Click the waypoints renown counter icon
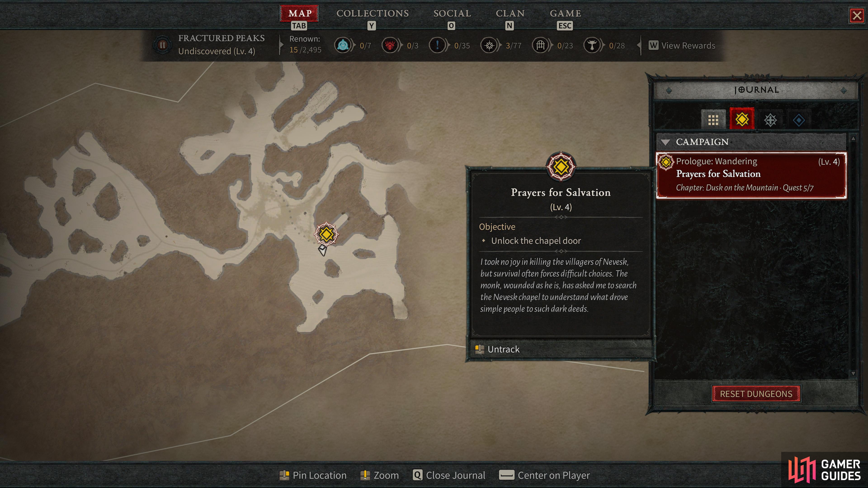The width and height of the screenshot is (868, 488). click(x=343, y=45)
